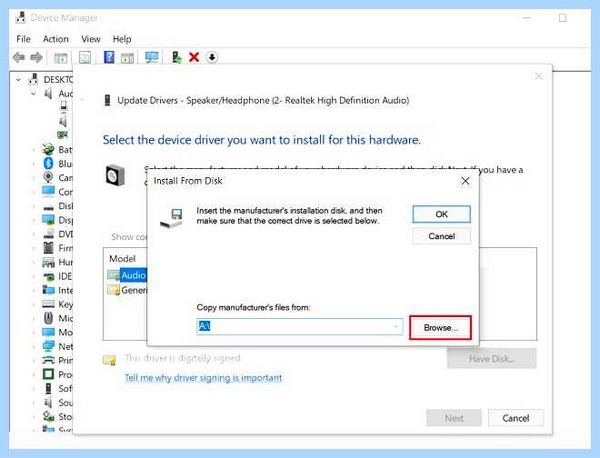
Task: Click the red X Uninstall device icon
Action: (x=194, y=57)
